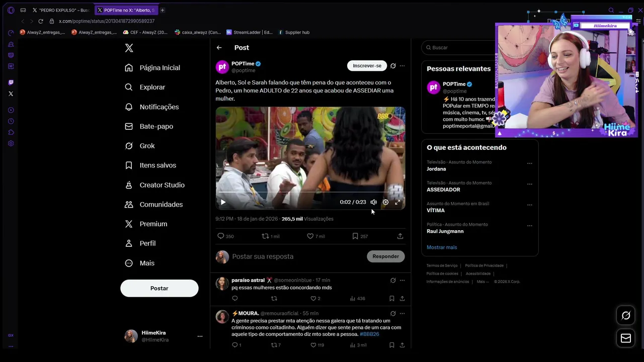Open Notificações in the sidebar
The height and width of the screenshot is (362, 644).
coord(152,107)
